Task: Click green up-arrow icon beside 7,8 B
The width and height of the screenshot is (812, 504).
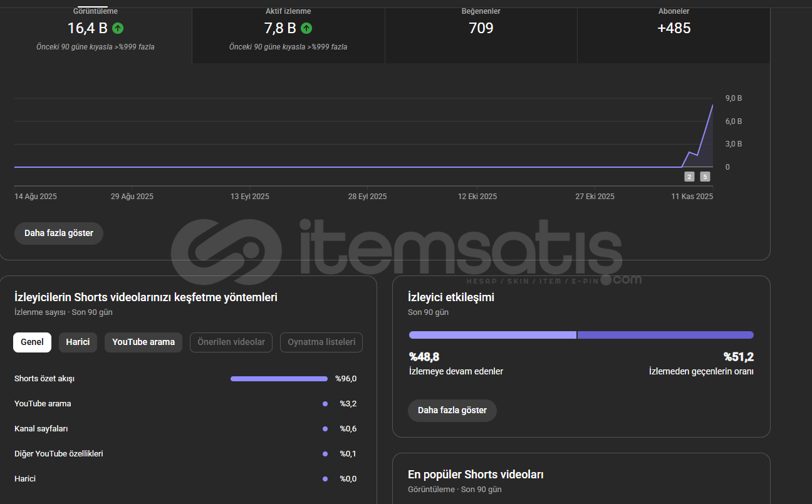Action: point(306,28)
